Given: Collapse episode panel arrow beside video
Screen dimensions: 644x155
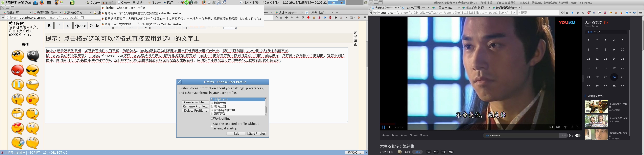Looking at the screenshot, I should click(x=583, y=78).
